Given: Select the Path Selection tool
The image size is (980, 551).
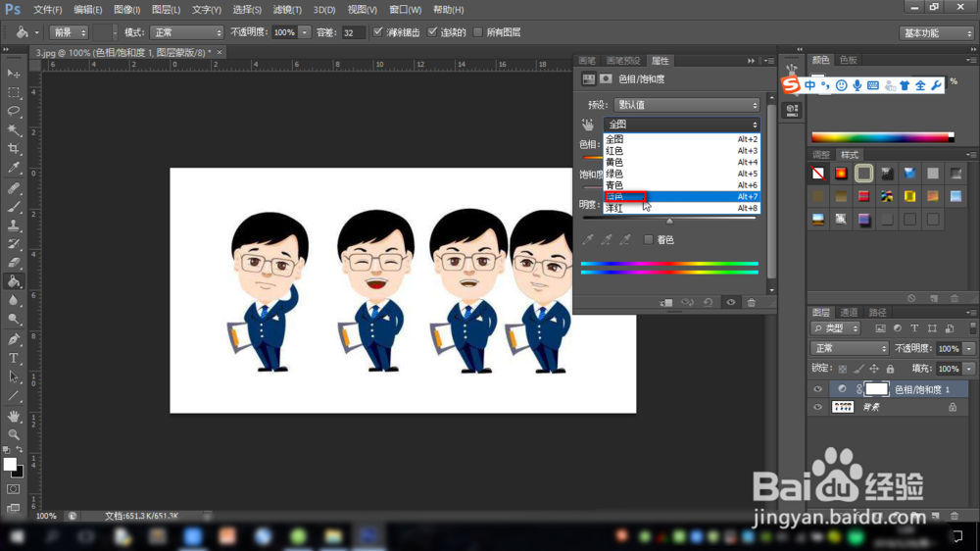Looking at the screenshot, I should (13, 377).
